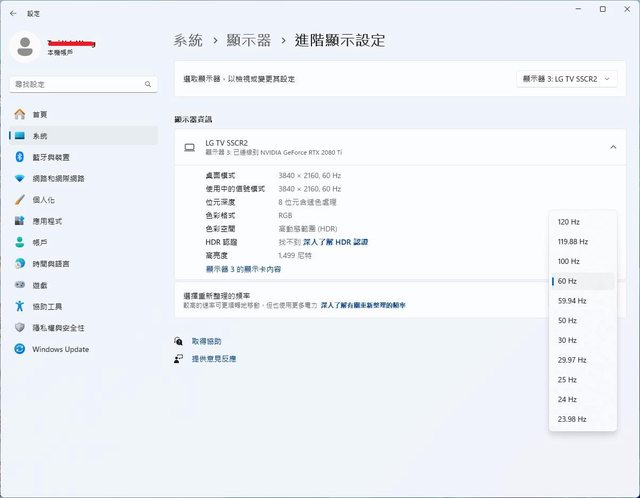This screenshot has width=640, height=498.
Task: Open Network and internet sidebar icon
Action: click(x=19, y=178)
